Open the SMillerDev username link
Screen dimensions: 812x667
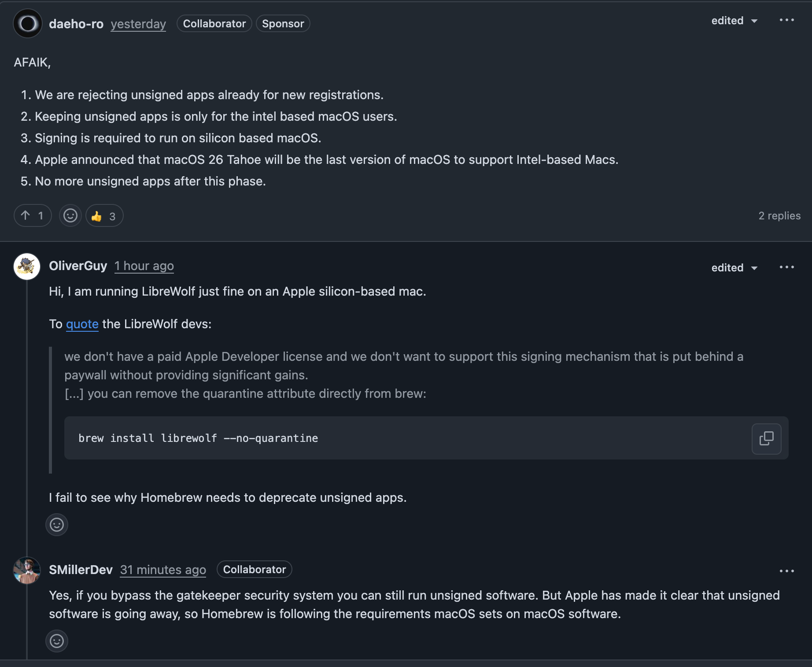pos(81,570)
